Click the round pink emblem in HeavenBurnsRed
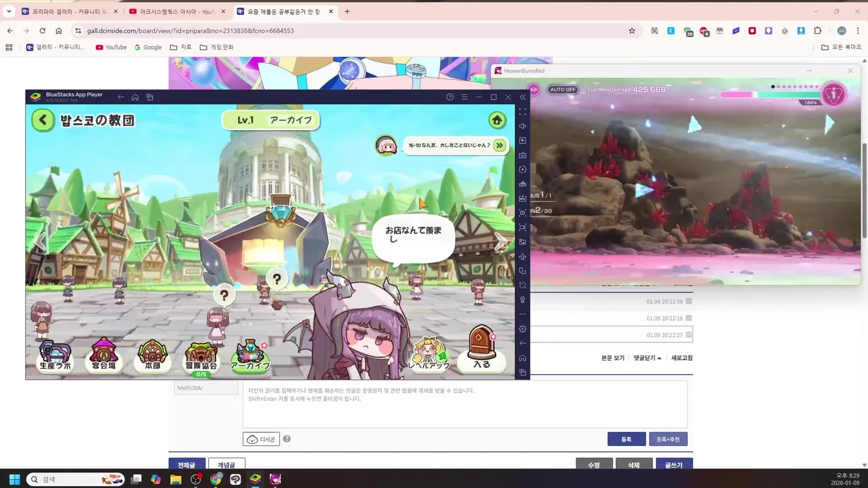The height and width of the screenshot is (488, 868). (x=833, y=94)
